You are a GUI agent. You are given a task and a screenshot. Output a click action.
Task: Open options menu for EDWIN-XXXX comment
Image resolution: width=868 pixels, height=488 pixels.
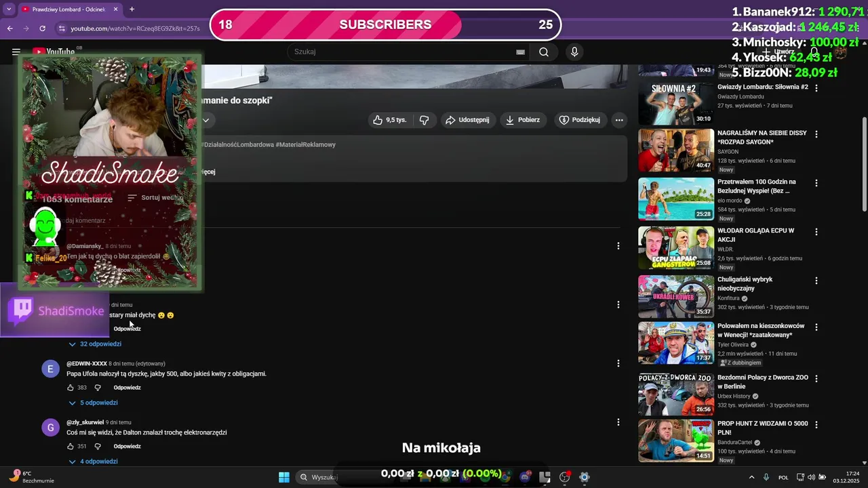coord(618,363)
